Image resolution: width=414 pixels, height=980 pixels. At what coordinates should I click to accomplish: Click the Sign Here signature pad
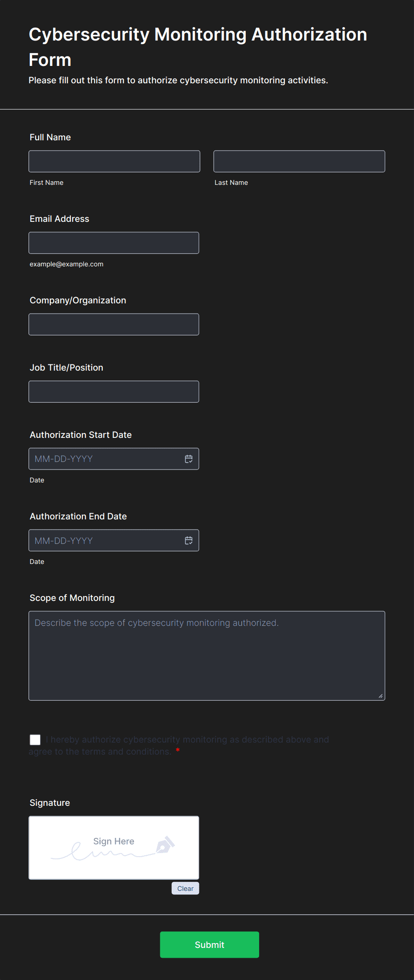click(x=114, y=848)
